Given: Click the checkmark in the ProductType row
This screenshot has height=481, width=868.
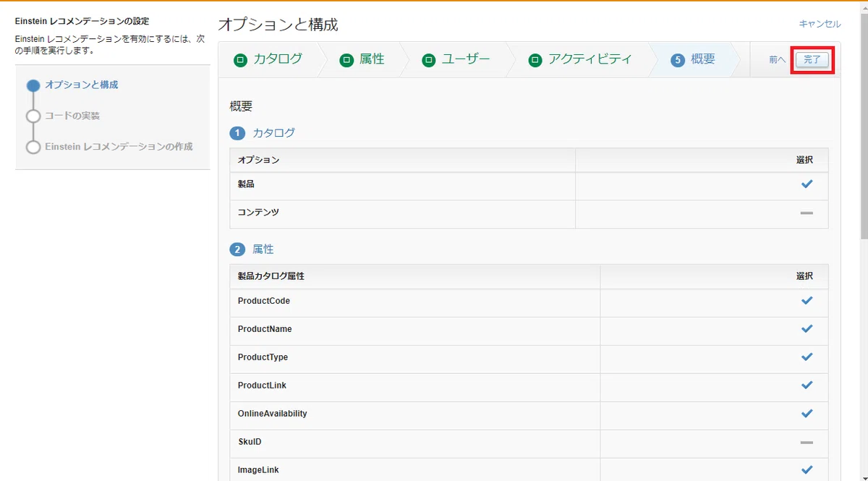Looking at the screenshot, I should (x=807, y=357).
